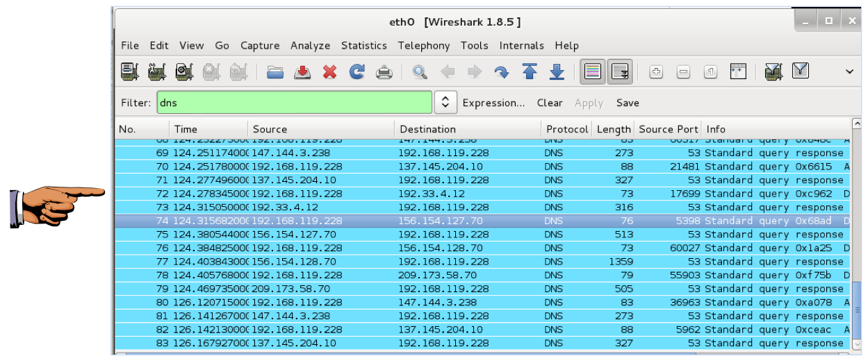This screenshot has height=363, width=868.
Task: Open the filter history dropdown arrow
Action: (x=445, y=103)
